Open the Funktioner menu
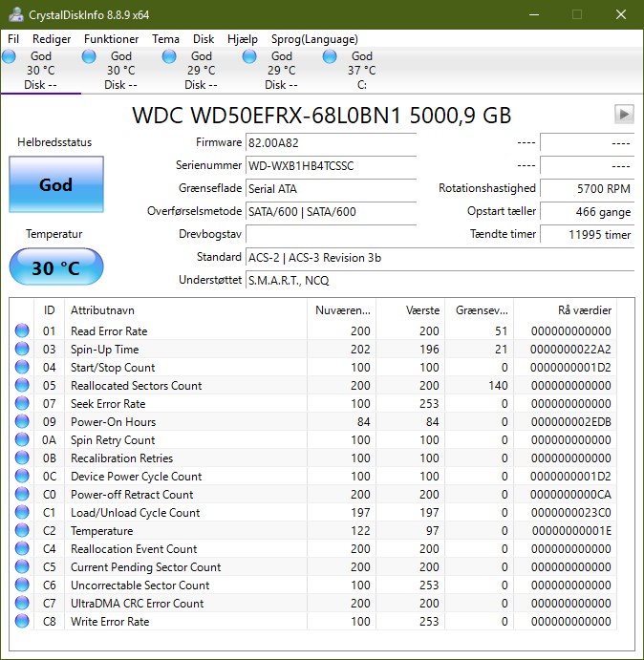The height and width of the screenshot is (660, 644). click(x=111, y=39)
